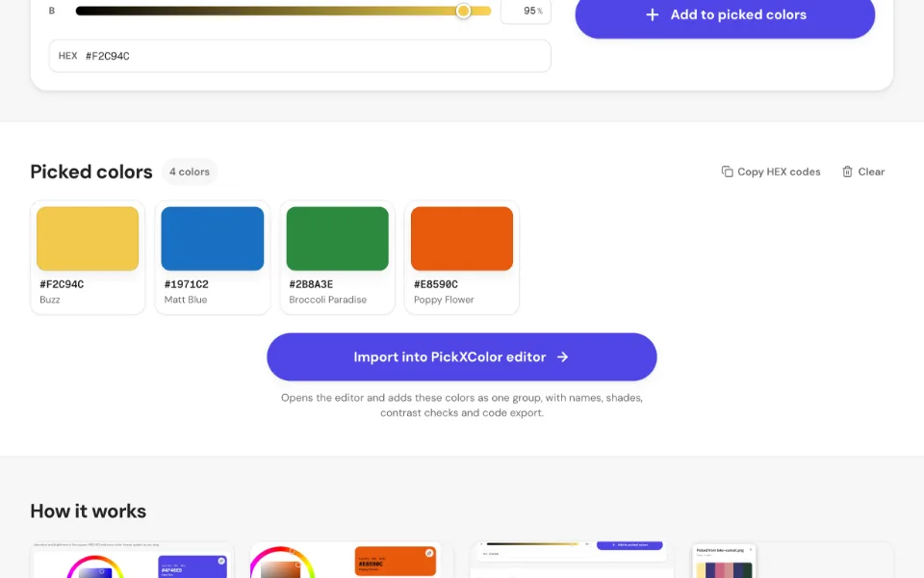
Task: Click the 4 colors count badge
Action: [x=190, y=171]
